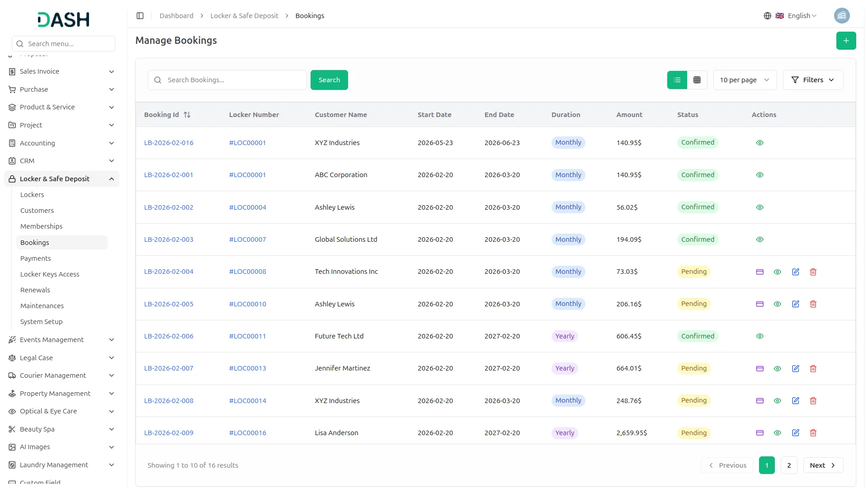Switch to grid view layout

click(x=697, y=80)
